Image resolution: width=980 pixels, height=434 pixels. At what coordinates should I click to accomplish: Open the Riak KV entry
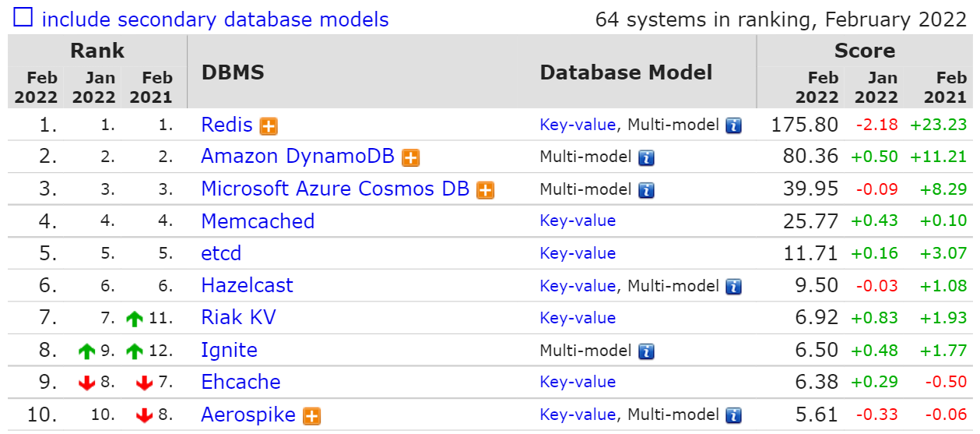pyautogui.click(x=238, y=318)
